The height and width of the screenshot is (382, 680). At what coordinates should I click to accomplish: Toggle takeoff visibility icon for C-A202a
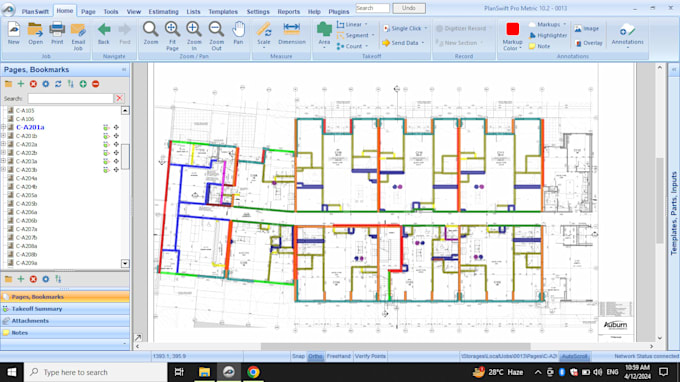[x=106, y=144]
